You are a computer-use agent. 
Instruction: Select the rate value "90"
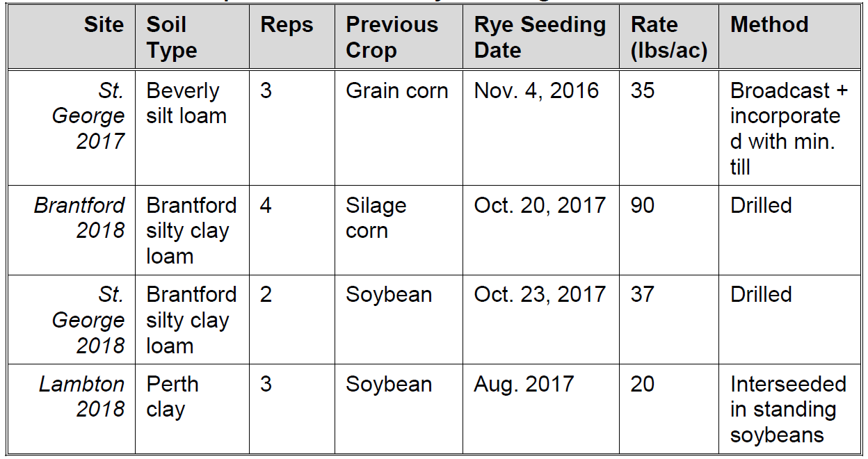(x=643, y=206)
